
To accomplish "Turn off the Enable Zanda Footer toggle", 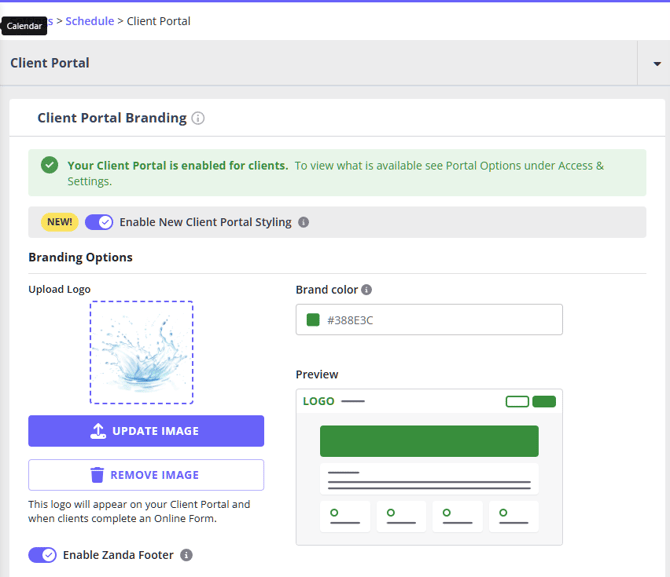I will pyautogui.click(x=42, y=555).
